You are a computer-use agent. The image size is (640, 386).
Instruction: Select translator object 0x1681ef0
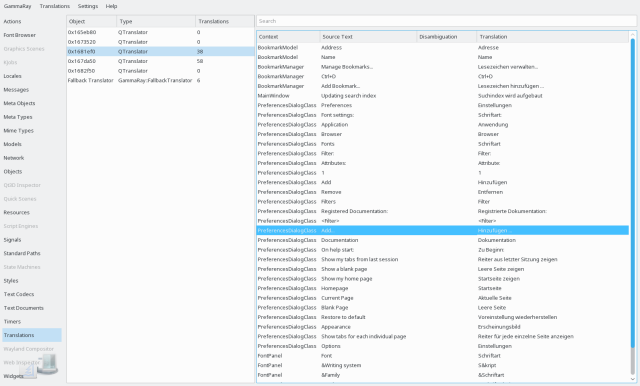(x=160, y=51)
